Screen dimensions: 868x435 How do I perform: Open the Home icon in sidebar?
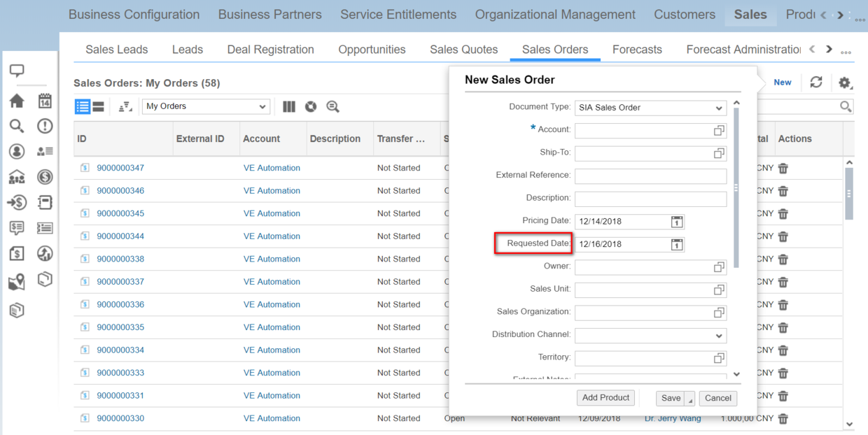pyautogui.click(x=17, y=101)
